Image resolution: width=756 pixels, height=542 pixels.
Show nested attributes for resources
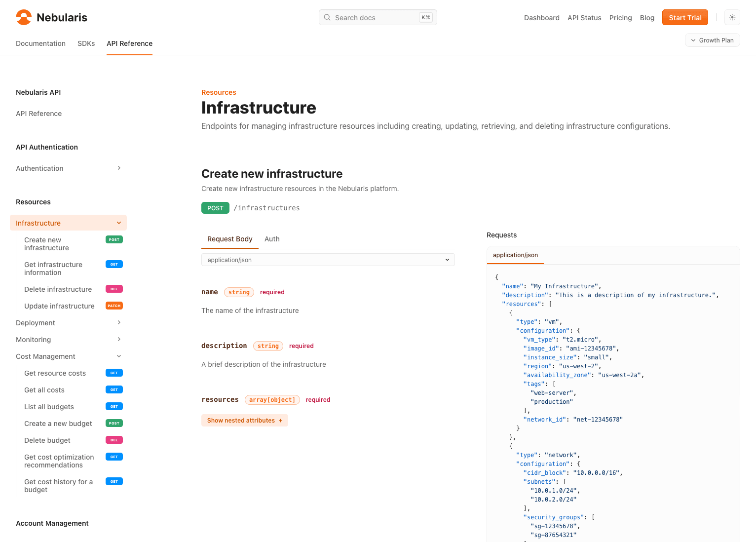[x=245, y=421]
